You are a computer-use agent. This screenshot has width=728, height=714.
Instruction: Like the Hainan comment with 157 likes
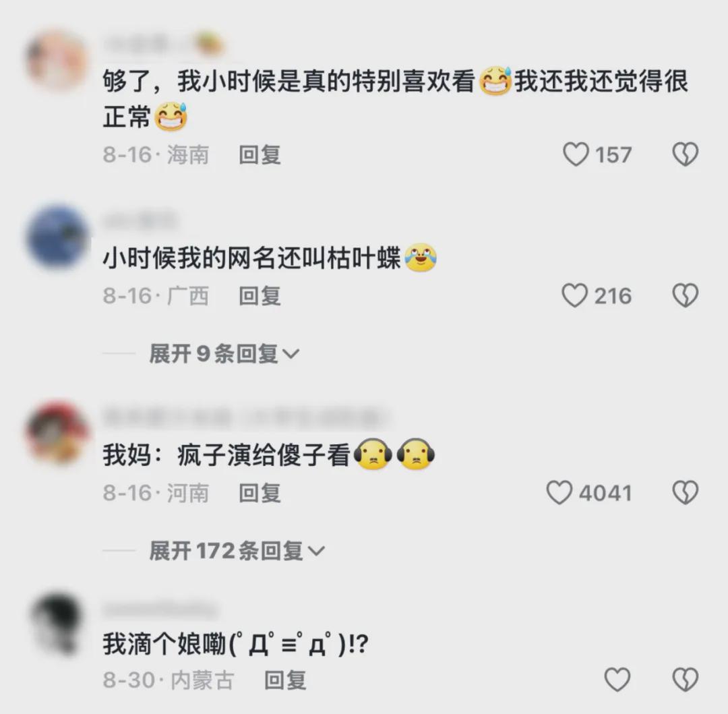pyautogui.click(x=576, y=154)
